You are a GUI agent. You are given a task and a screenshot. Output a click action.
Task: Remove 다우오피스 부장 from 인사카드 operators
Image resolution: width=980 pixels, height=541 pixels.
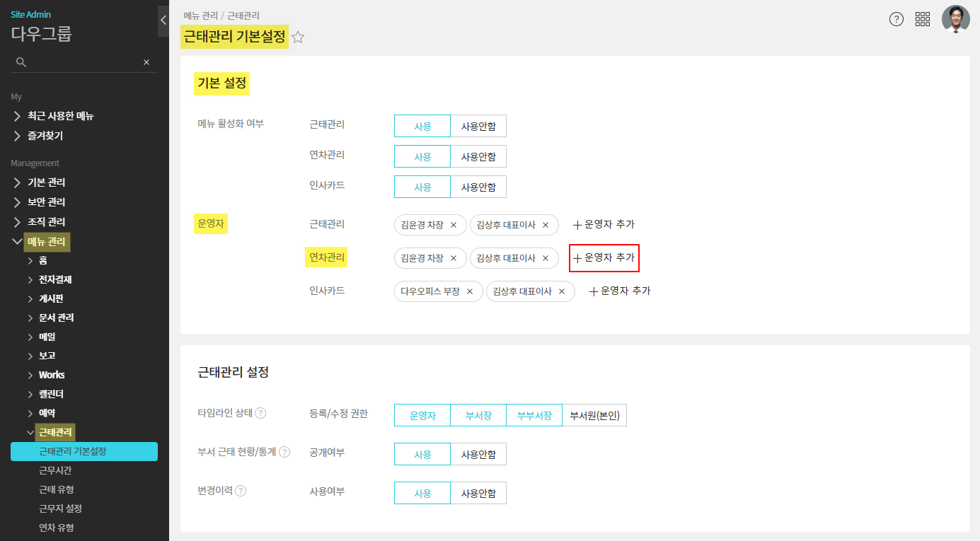[x=470, y=291]
